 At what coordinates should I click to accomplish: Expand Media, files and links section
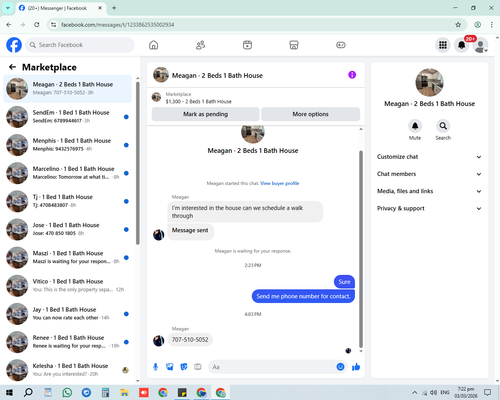click(x=429, y=191)
